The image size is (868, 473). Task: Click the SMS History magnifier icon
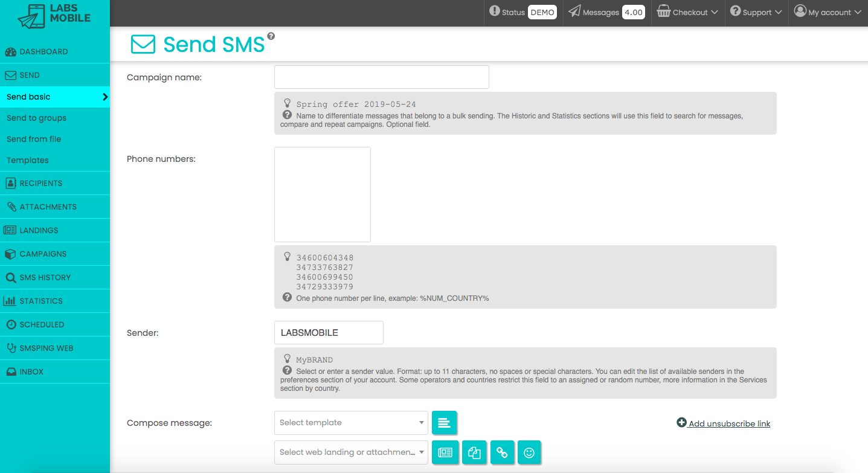(x=10, y=278)
